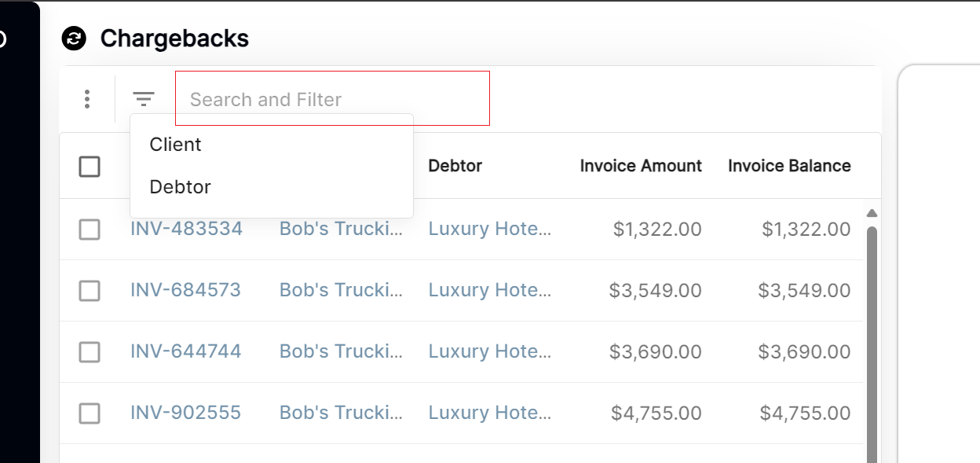Open the three-dot options menu
Screen dimensions: 980x463
(x=87, y=99)
